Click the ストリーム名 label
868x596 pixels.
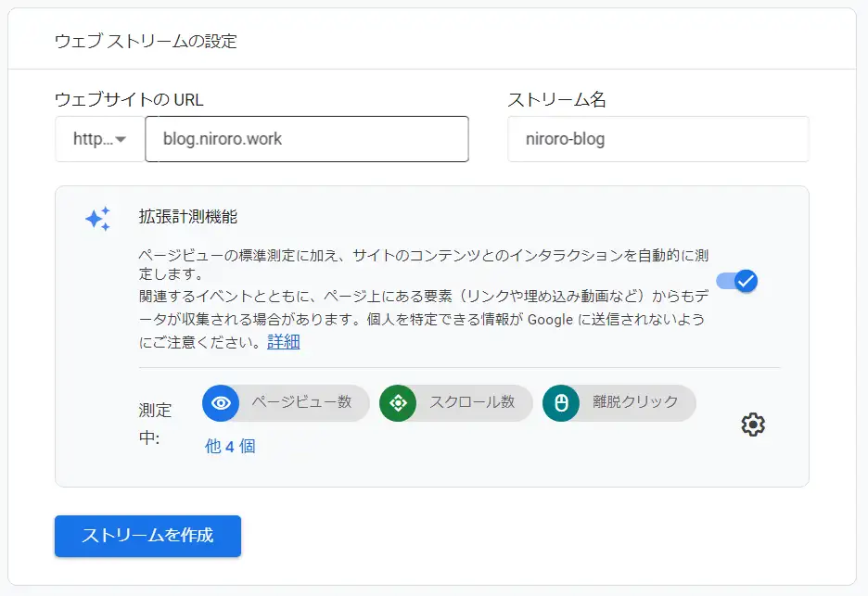point(556,100)
